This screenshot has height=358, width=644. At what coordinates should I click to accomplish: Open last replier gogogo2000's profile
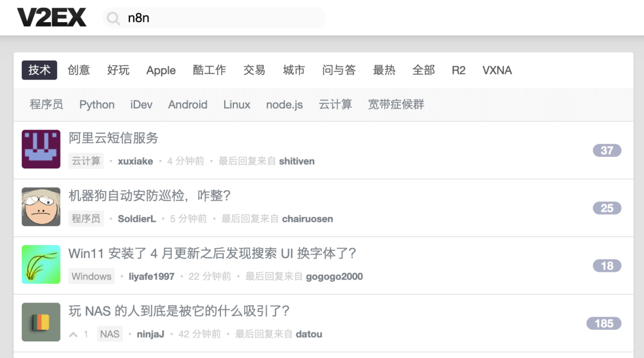[x=334, y=276]
